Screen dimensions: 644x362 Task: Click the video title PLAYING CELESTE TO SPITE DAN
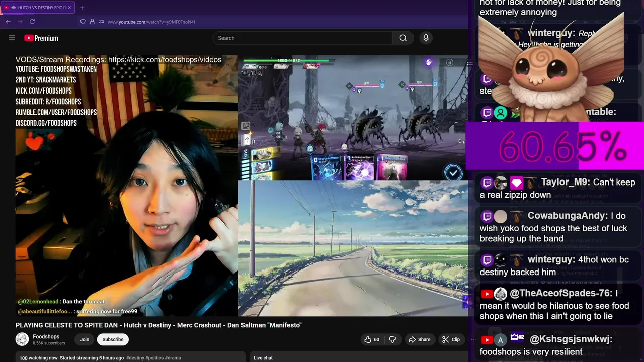point(158,325)
